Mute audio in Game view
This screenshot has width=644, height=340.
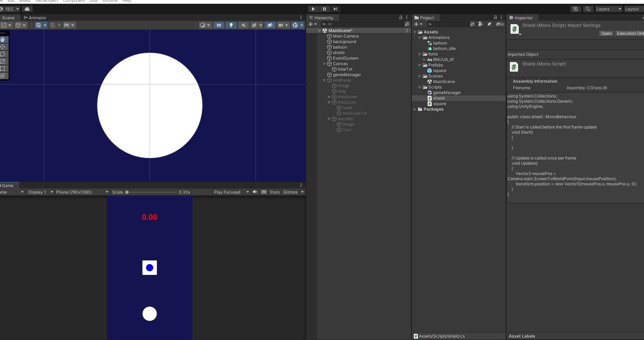(x=255, y=192)
